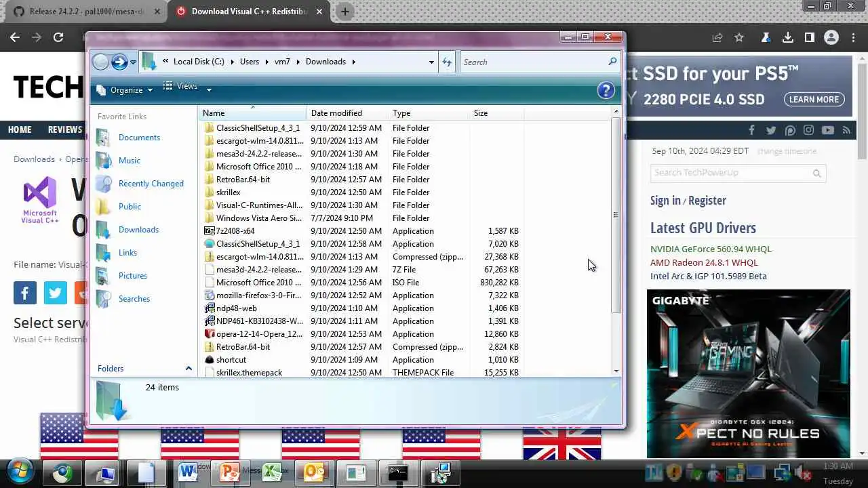Image resolution: width=868 pixels, height=488 pixels.
Task: Sort files by Size column header
Action: pos(496,113)
